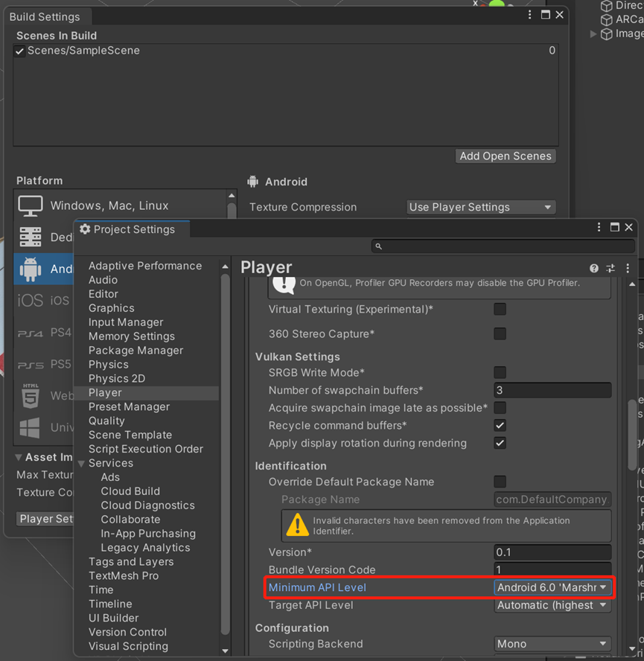Uncheck Apply display rotation during rendering
The width and height of the screenshot is (644, 661).
500,443
